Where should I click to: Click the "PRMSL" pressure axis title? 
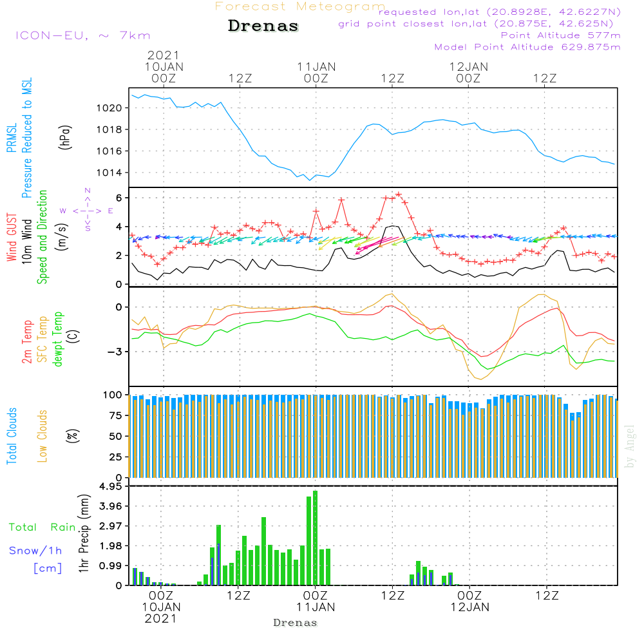pyautogui.click(x=12, y=138)
